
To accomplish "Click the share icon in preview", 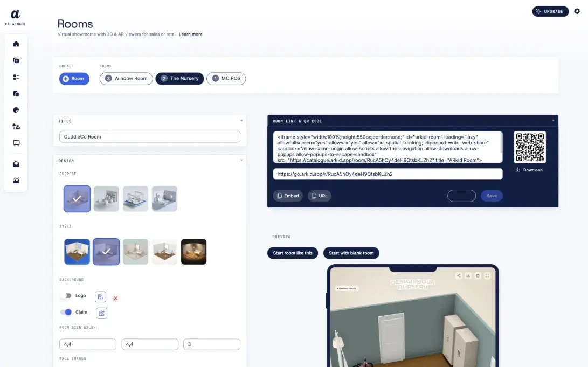I will pyautogui.click(x=459, y=275).
